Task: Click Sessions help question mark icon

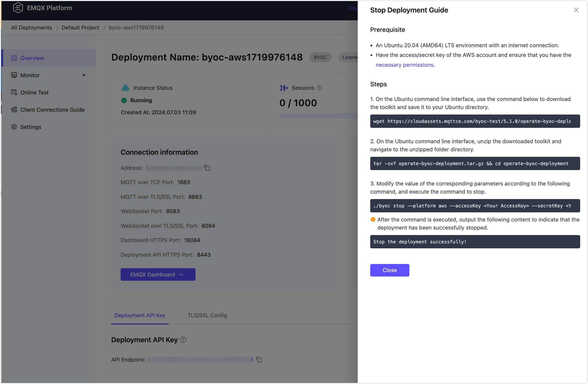Action: tap(319, 88)
